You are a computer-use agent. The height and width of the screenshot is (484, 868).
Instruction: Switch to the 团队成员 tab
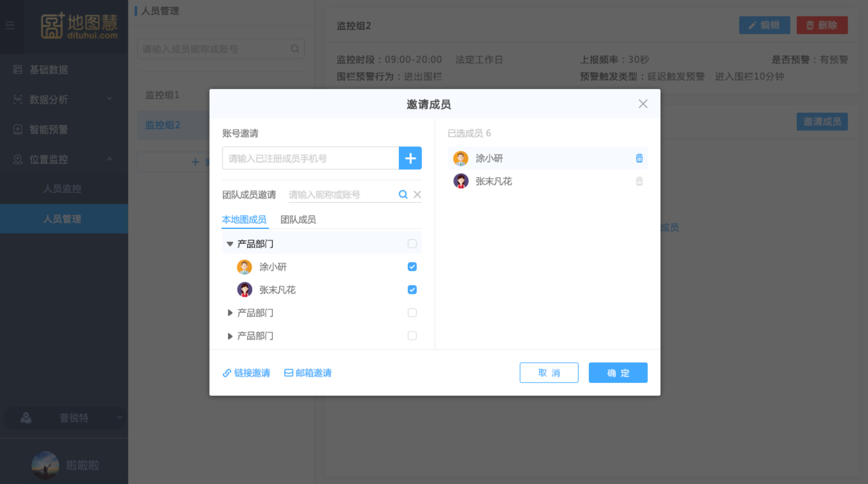(x=298, y=220)
